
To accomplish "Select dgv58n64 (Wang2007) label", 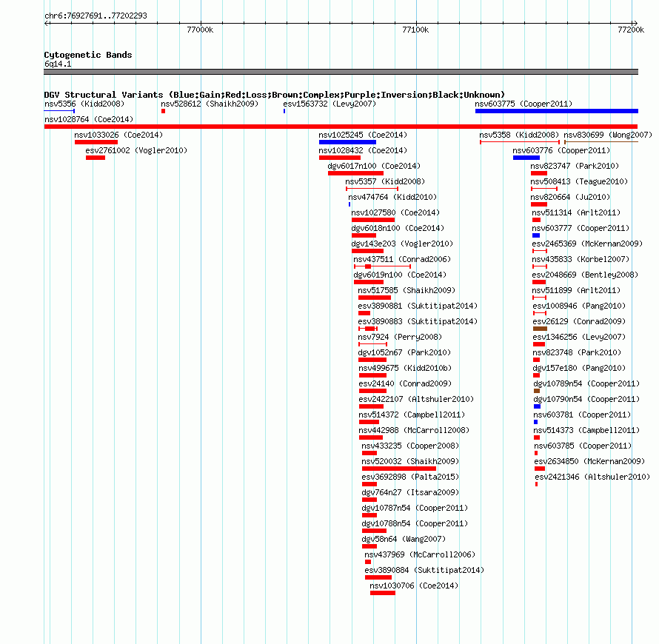I will 404,539.
